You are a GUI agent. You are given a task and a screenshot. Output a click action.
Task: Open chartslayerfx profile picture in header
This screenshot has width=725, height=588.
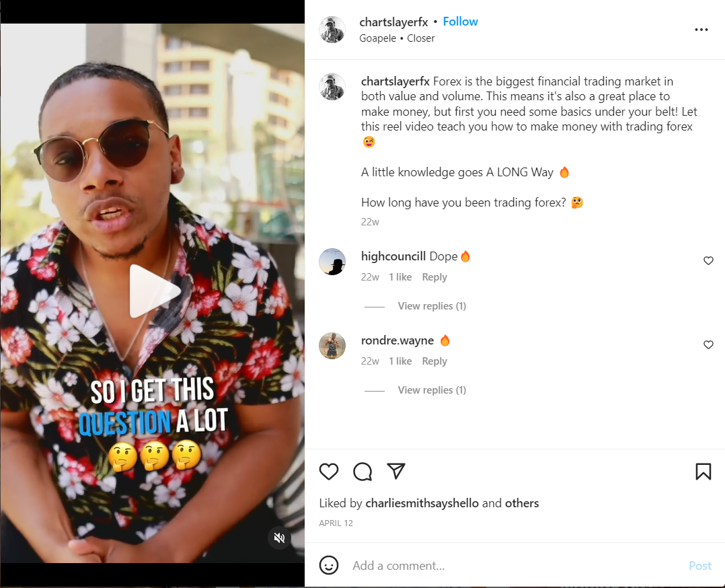point(332,30)
